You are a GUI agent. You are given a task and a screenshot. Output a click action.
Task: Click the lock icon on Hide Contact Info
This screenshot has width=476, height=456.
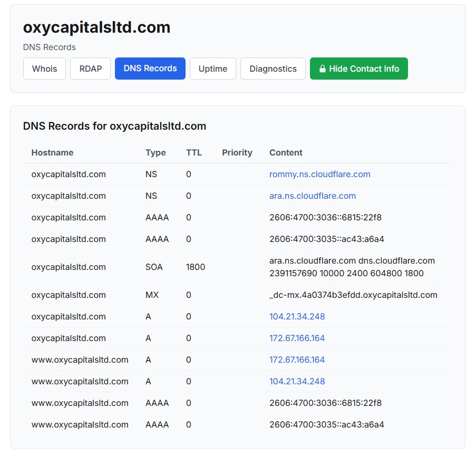tap(322, 69)
